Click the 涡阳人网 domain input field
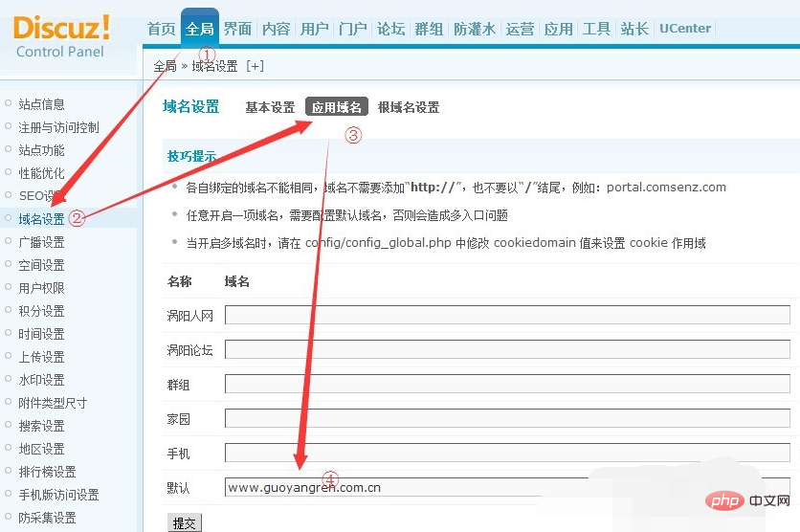 point(507,315)
